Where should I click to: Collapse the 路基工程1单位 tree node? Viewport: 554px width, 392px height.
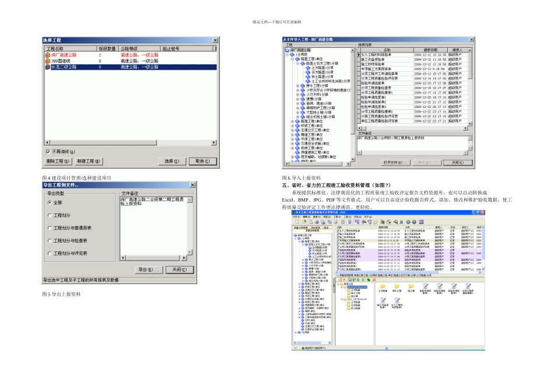tap(293, 59)
